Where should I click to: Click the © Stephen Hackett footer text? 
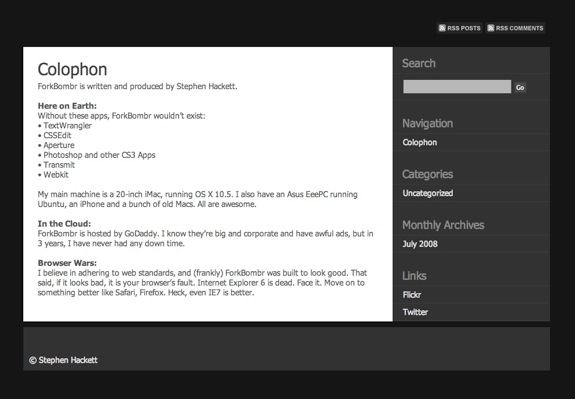tap(63, 360)
